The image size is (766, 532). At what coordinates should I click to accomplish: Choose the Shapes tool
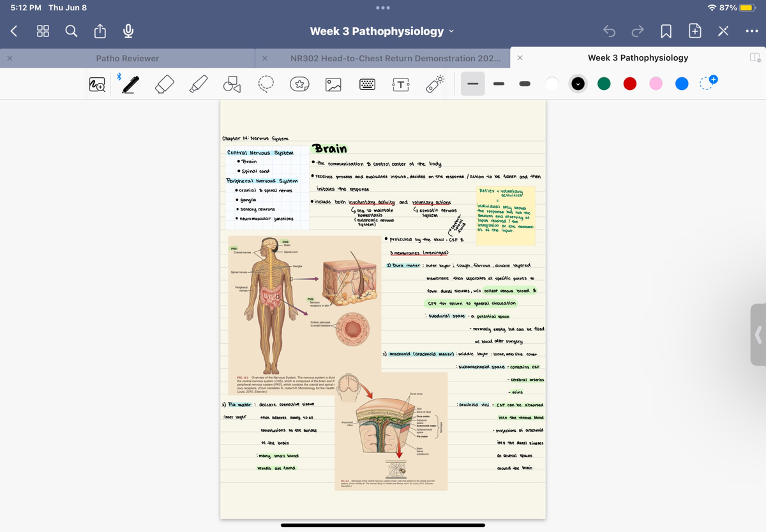point(232,84)
